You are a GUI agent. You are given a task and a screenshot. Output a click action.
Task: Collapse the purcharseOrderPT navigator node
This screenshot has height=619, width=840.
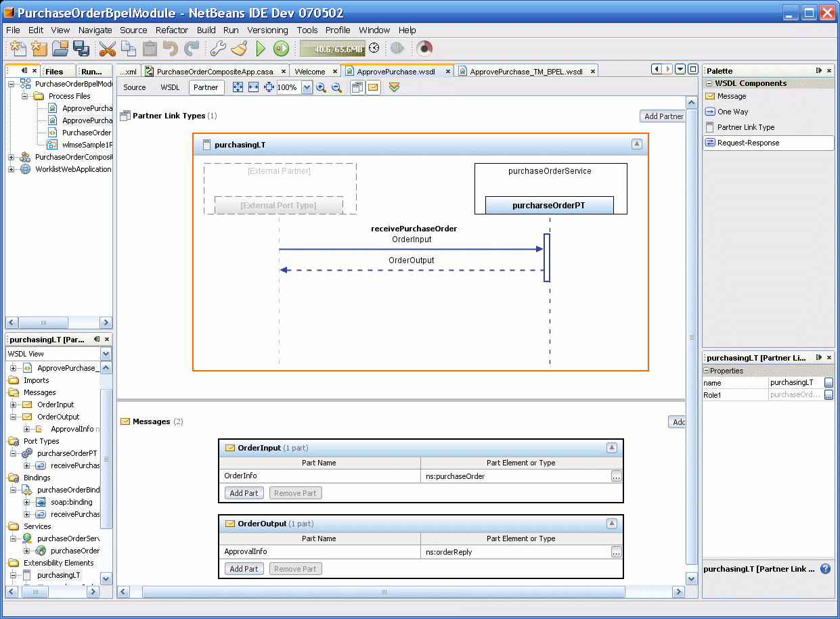[13, 453]
